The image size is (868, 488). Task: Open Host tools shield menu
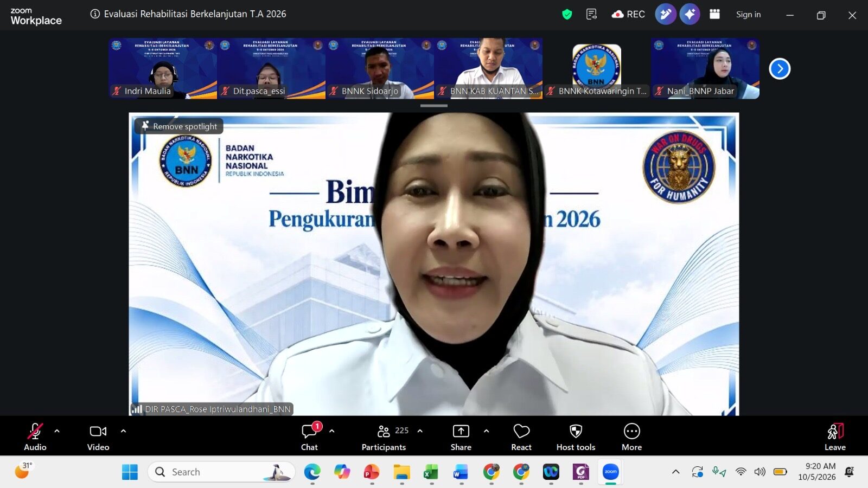576,436
